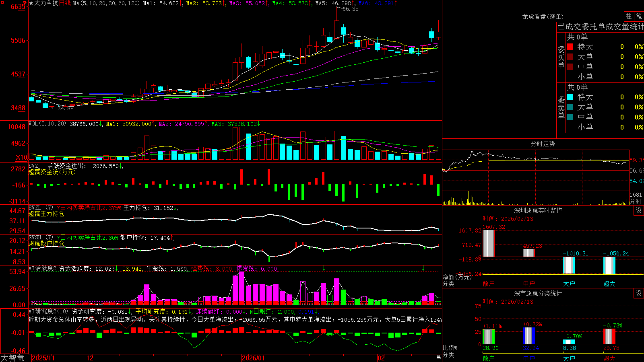Click the 近期大资金总体由空转多 commentary line
The width and height of the screenshot is (644, 362).
tap(235, 319)
